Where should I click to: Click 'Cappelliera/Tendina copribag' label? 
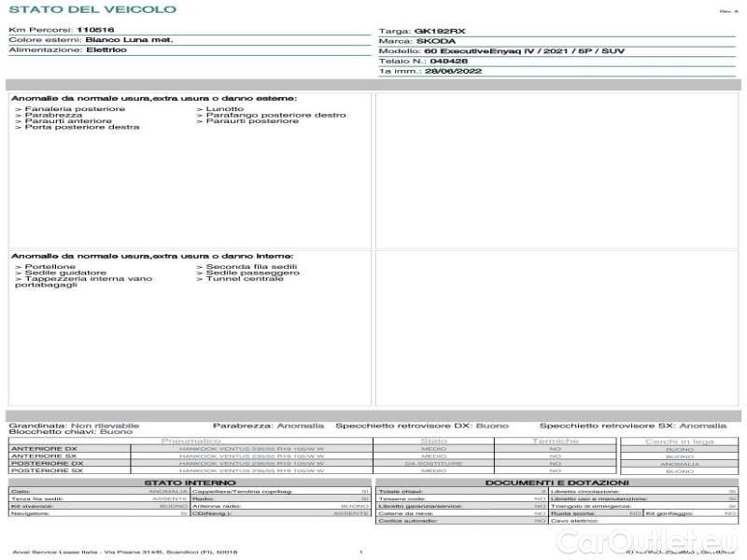click(x=243, y=492)
